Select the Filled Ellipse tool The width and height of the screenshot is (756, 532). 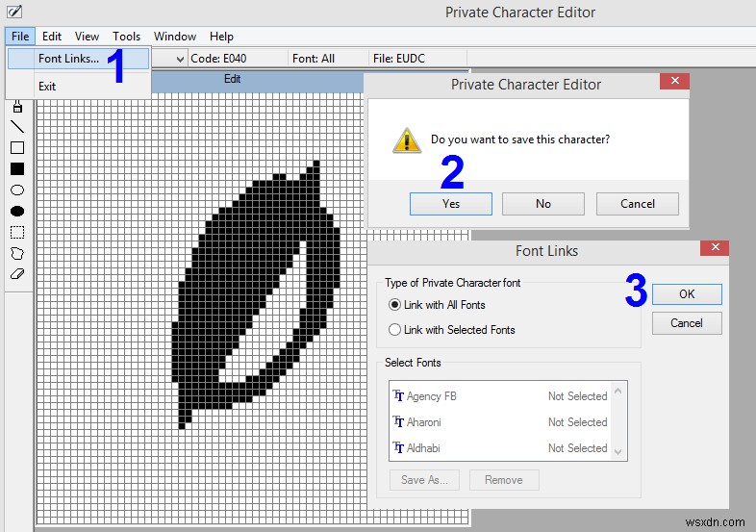tap(17, 212)
